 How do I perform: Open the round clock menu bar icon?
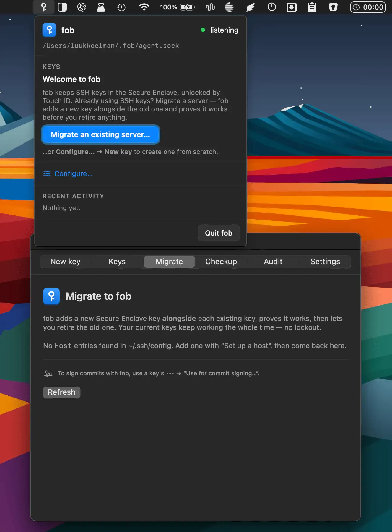(x=271, y=7)
